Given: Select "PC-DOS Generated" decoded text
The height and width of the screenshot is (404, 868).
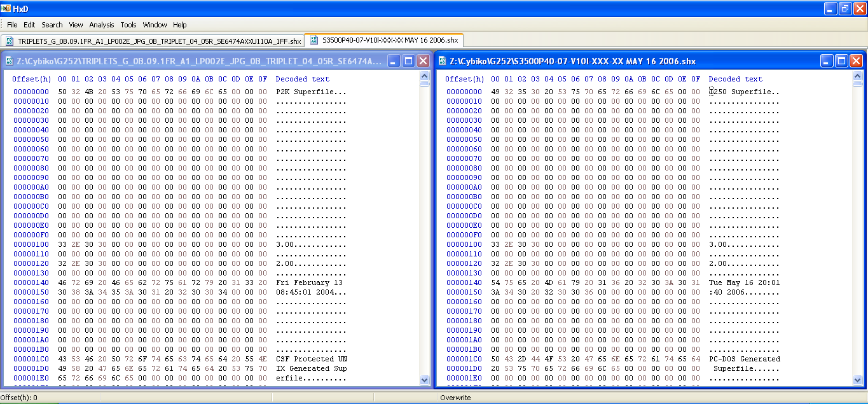Looking at the screenshot, I should (x=745, y=359).
